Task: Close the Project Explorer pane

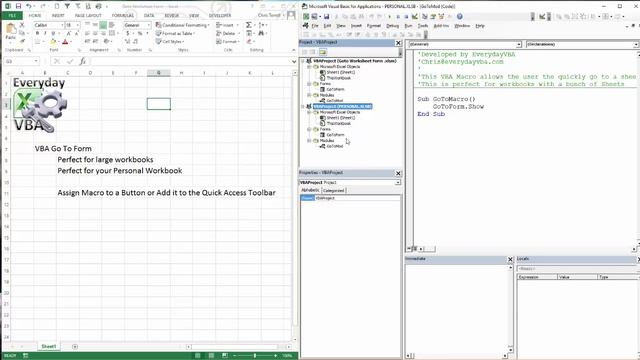Action: (398, 43)
